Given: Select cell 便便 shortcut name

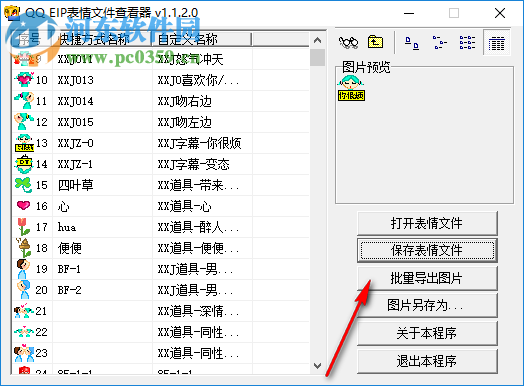Looking at the screenshot, I should point(70,248).
